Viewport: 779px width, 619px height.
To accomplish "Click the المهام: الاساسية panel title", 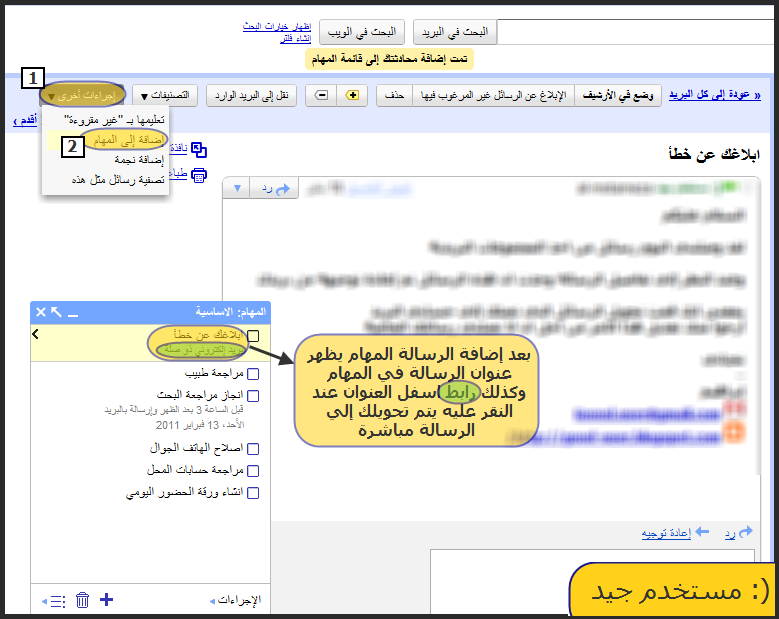I will pyautogui.click(x=231, y=312).
